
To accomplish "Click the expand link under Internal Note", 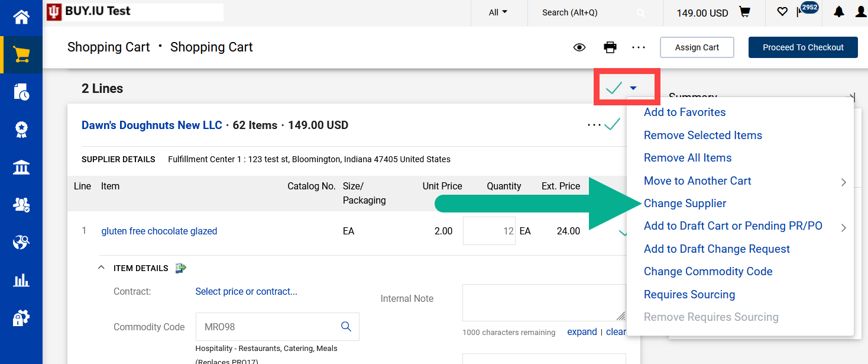I will (x=582, y=332).
